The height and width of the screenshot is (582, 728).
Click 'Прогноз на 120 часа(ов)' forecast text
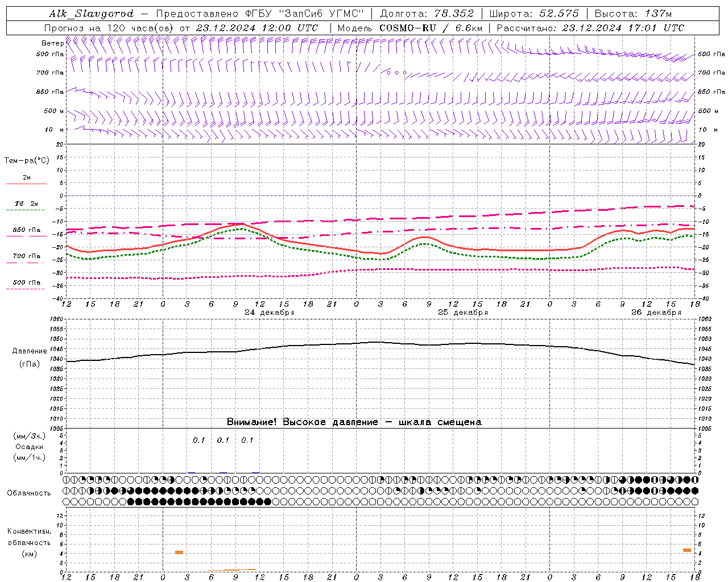[x=109, y=28]
